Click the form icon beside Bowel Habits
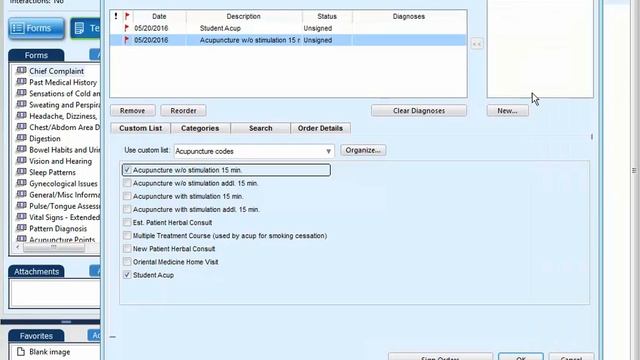640x360 pixels. (21, 149)
